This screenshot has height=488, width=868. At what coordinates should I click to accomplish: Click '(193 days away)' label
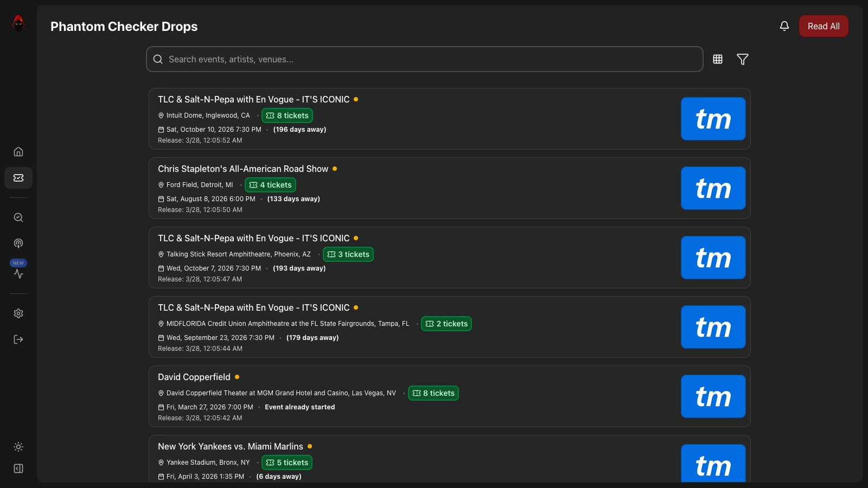299,268
